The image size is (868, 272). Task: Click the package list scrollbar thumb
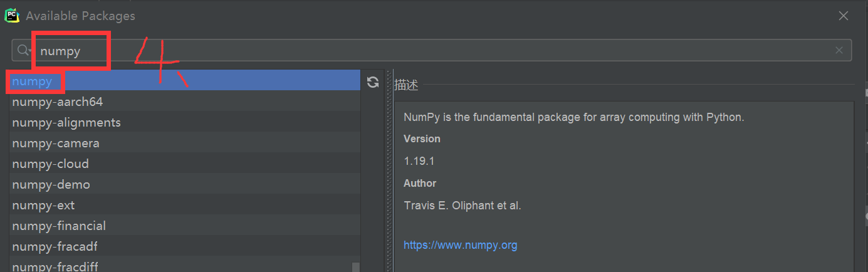click(356, 267)
